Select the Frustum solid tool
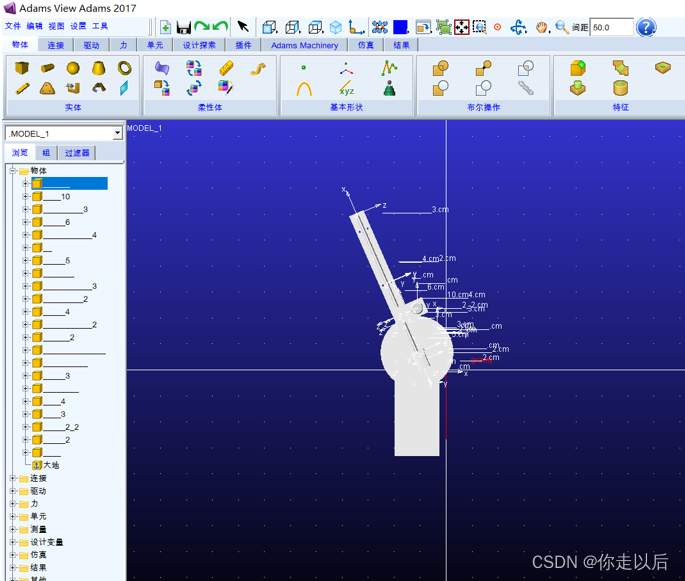The width and height of the screenshot is (685, 581). click(x=99, y=68)
